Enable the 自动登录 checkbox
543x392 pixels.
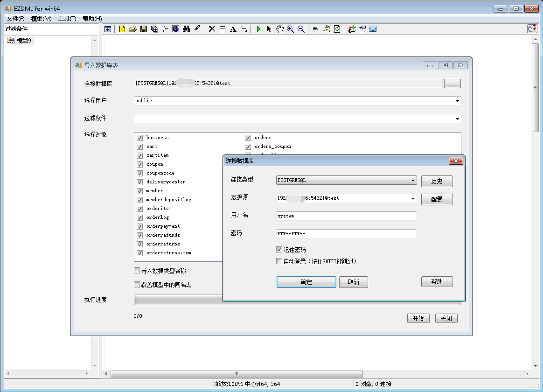coord(279,261)
